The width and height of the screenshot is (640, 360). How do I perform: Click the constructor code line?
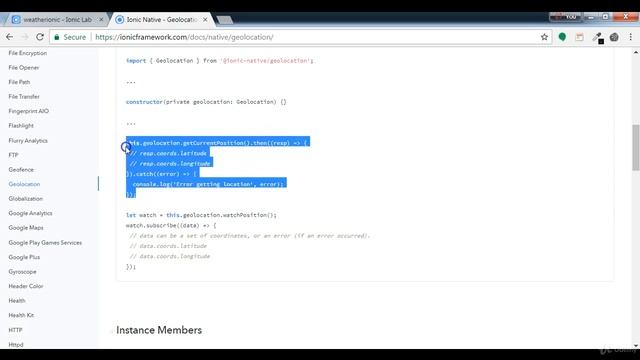[x=206, y=102]
